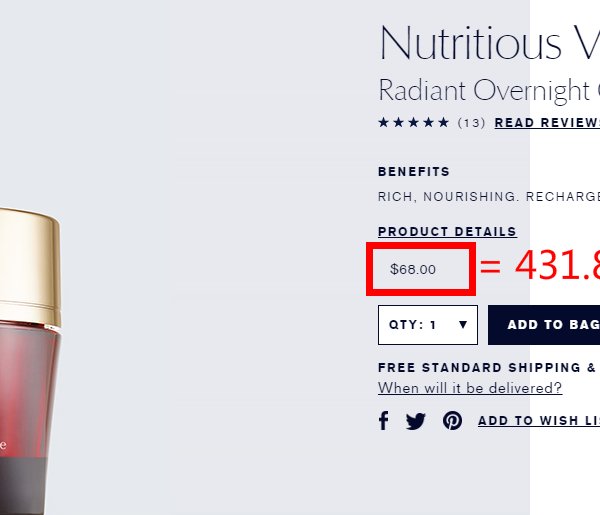Click the FREE STANDARD SHIPPING text

tap(489, 368)
